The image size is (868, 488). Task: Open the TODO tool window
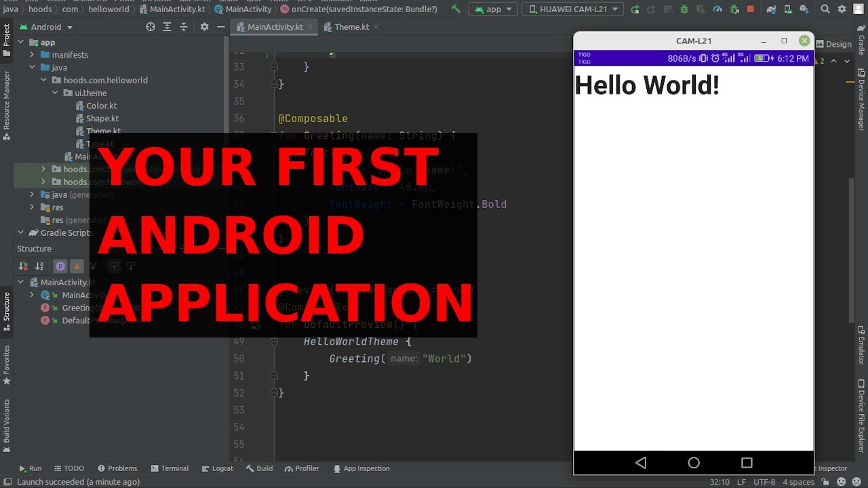68,468
